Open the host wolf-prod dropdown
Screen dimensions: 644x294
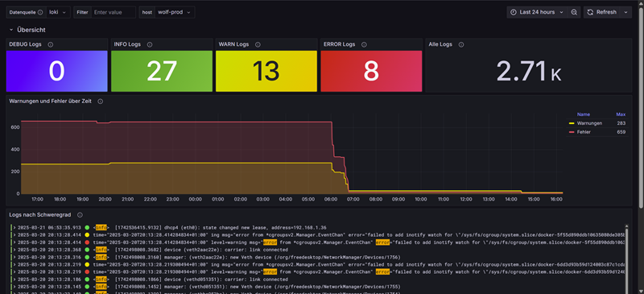coord(175,12)
